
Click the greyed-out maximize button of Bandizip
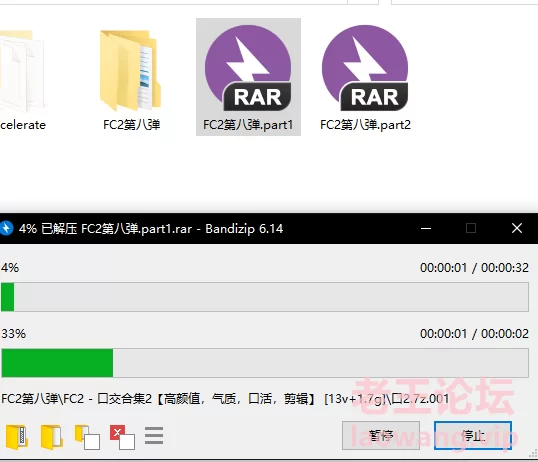point(471,228)
